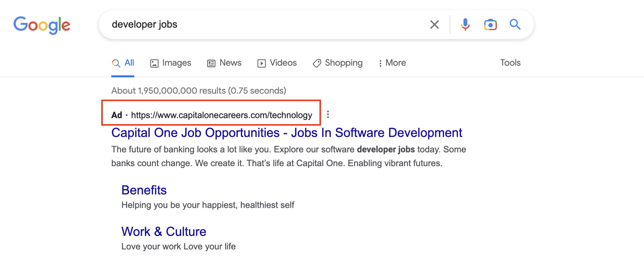Switch to the Shopping results tab

tap(343, 63)
